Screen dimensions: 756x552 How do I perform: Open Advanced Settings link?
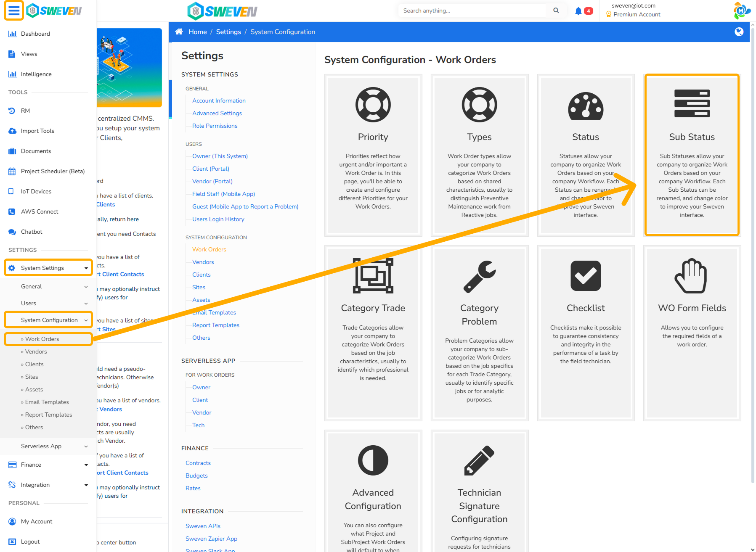pos(217,113)
